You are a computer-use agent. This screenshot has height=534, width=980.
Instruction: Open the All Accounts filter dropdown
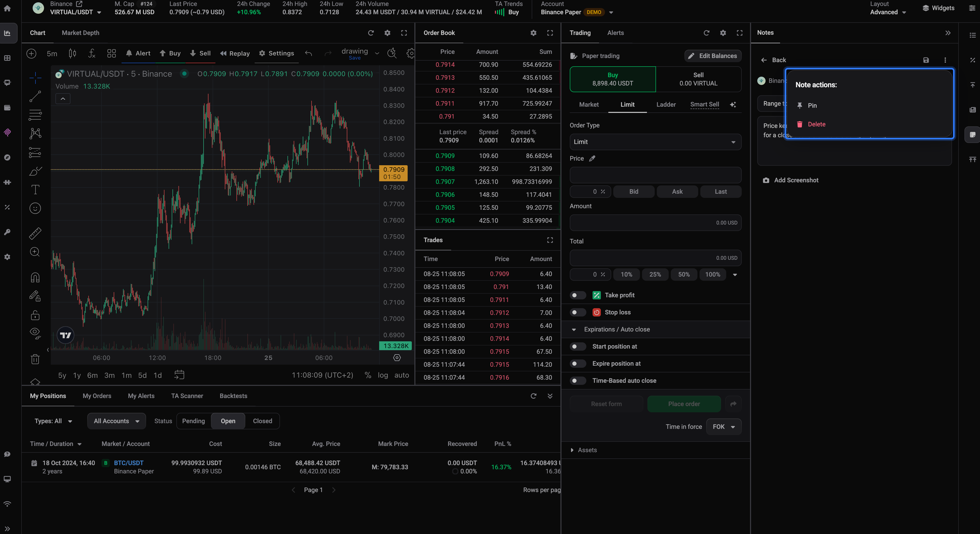click(116, 421)
